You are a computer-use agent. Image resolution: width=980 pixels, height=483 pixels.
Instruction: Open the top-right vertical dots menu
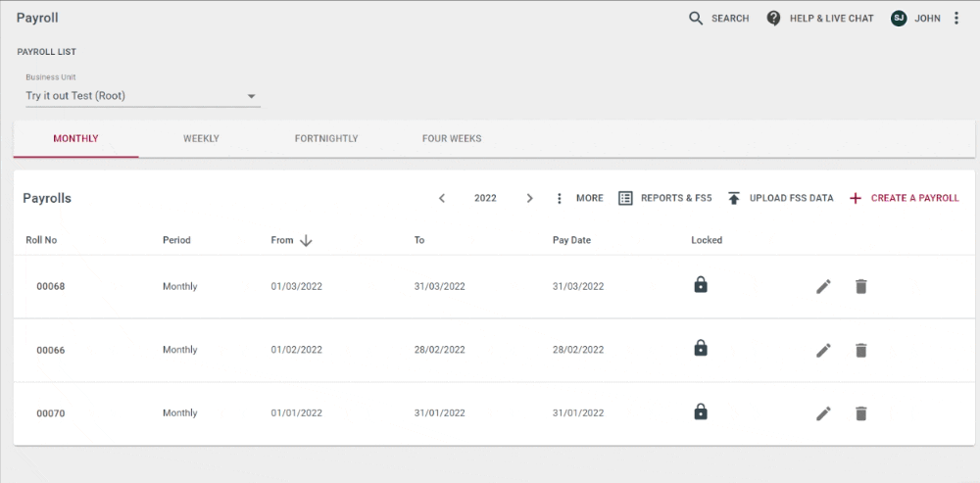click(956, 18)
